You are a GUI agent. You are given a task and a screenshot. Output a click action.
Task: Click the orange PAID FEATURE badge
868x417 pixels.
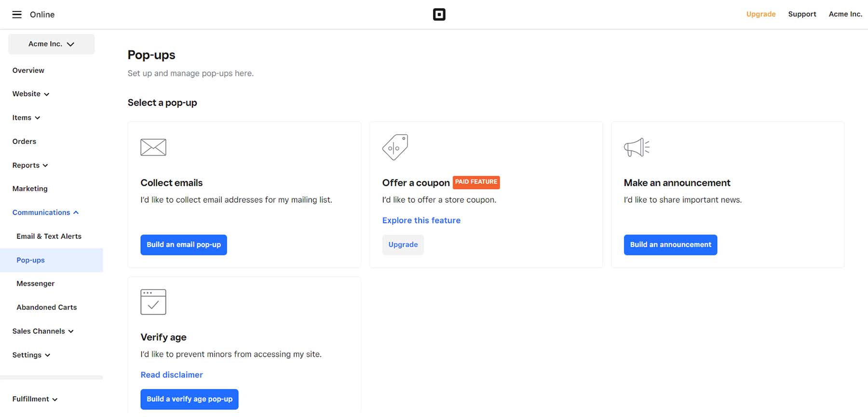click(x=476, y=182)
